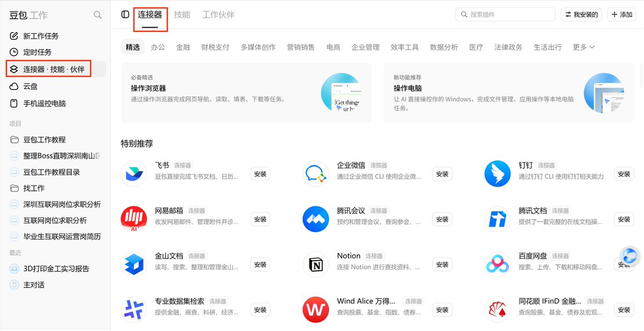Click the 专业数据集检索 connector icon

pos(134,310)
